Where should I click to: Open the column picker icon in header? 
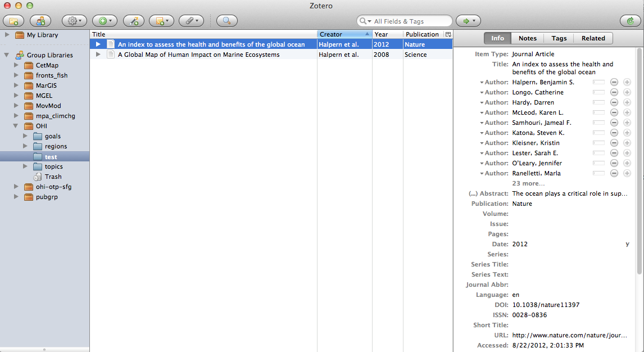448,34
